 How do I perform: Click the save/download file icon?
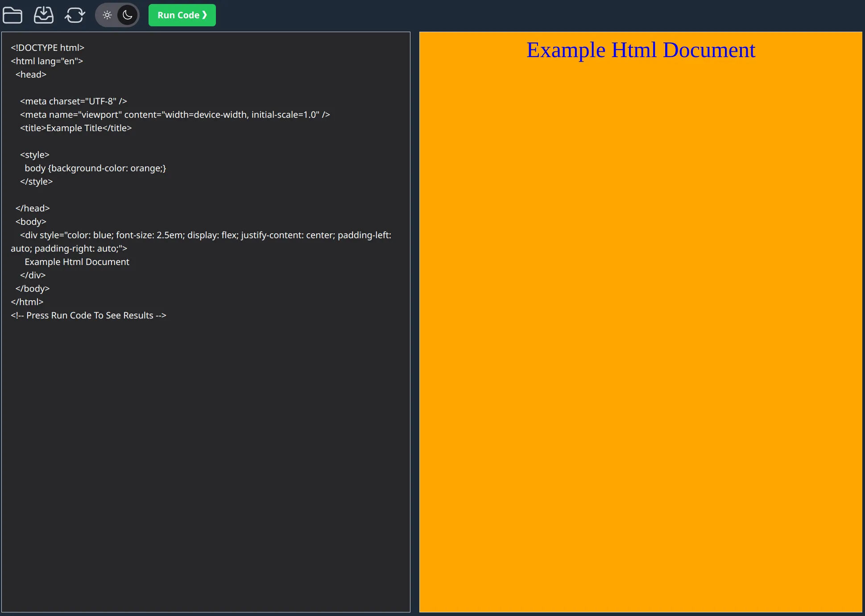[43, 15]
